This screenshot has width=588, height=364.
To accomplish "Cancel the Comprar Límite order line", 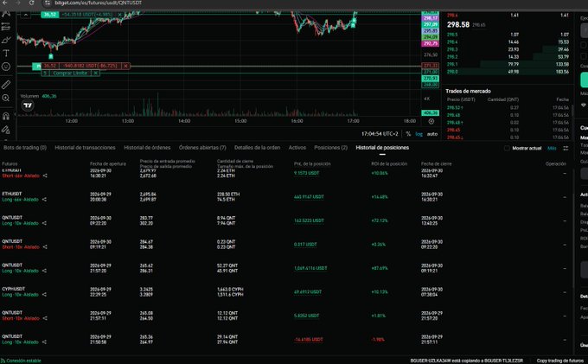I will [x=96, y=73].
